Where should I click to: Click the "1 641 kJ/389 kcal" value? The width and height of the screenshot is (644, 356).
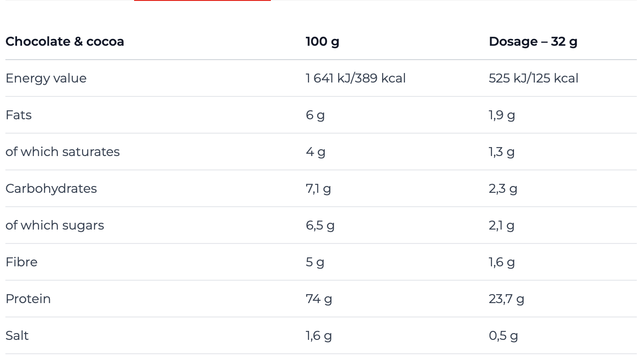pos(356,78)
